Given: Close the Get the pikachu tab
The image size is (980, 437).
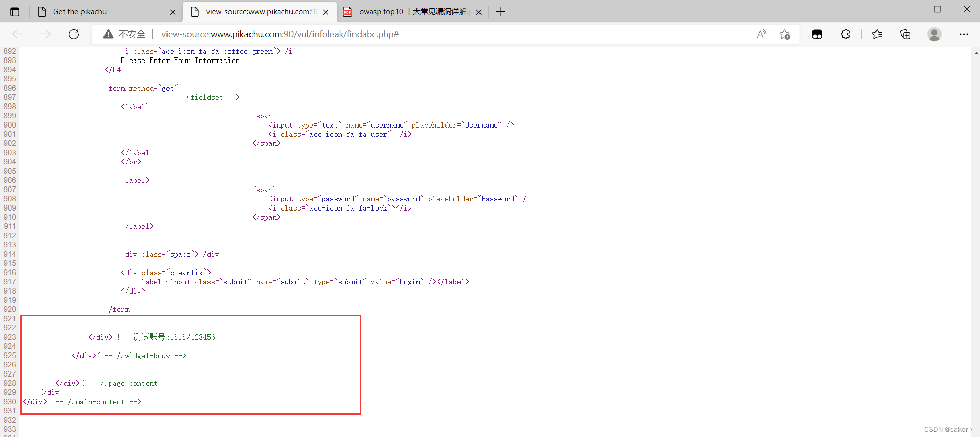Looking at the screenshot, I should tap(173, 12).
